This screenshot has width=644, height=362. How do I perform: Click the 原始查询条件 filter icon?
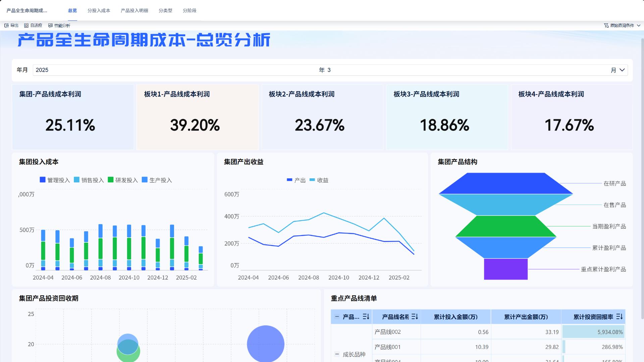[606, 25]
